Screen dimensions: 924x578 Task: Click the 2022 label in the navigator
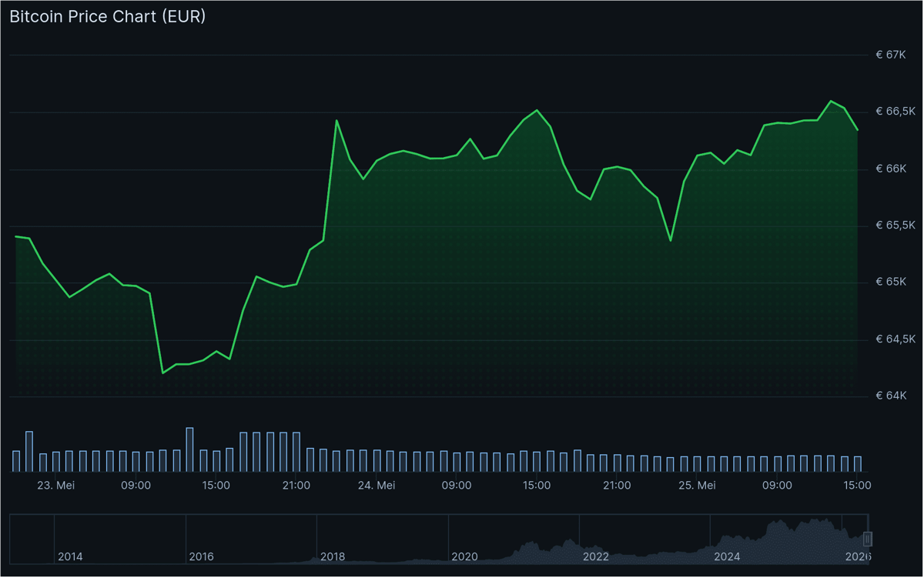(x=596, y=556)
